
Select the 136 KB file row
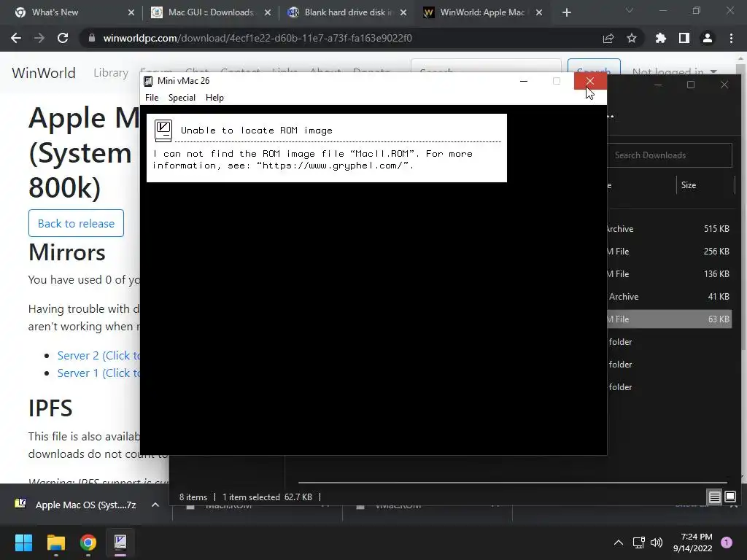click(x=670, y=274)
